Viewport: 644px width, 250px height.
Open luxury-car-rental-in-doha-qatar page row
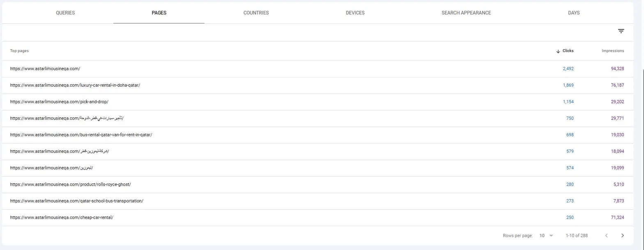[317, 85]
